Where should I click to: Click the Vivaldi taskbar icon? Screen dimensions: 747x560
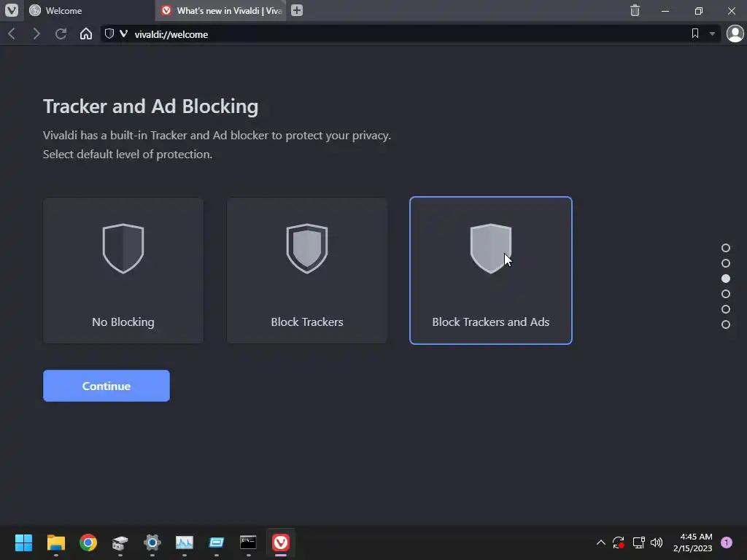281,542
